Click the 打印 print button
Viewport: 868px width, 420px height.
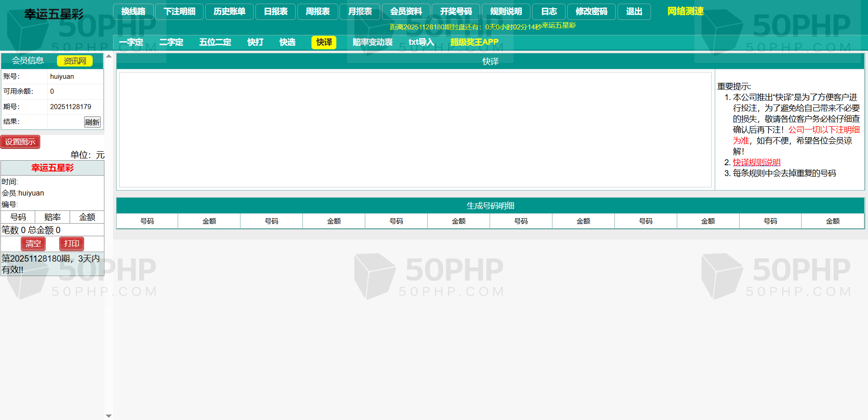pos(71,243)
